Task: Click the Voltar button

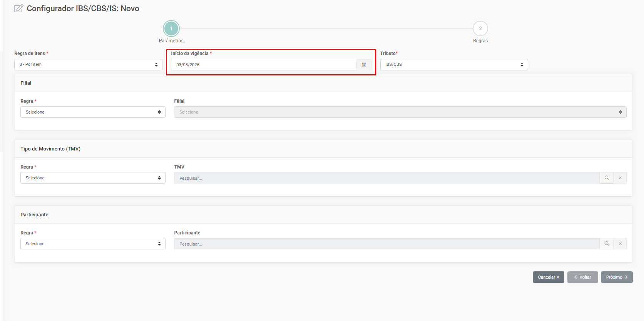Action: point(583,277)
